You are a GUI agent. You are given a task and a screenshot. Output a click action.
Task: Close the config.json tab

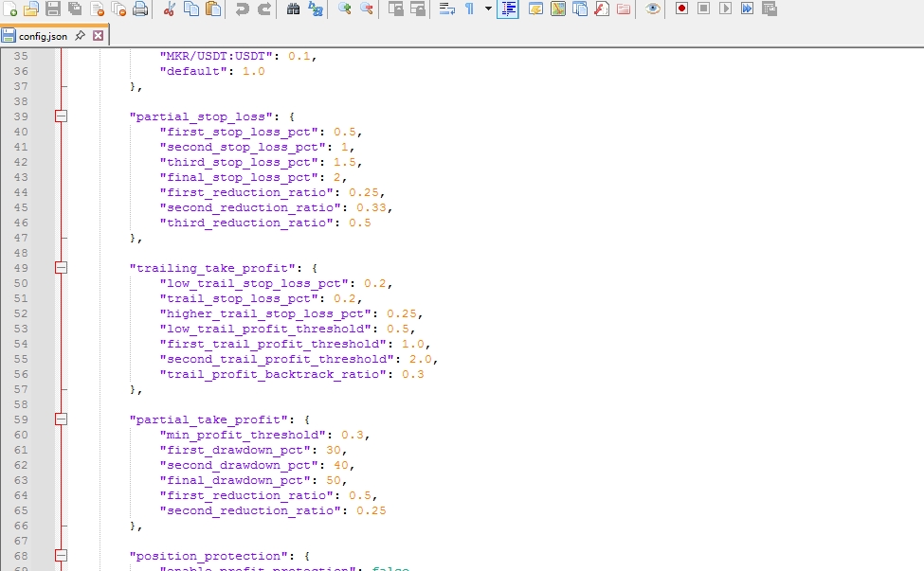pos(99,35)
